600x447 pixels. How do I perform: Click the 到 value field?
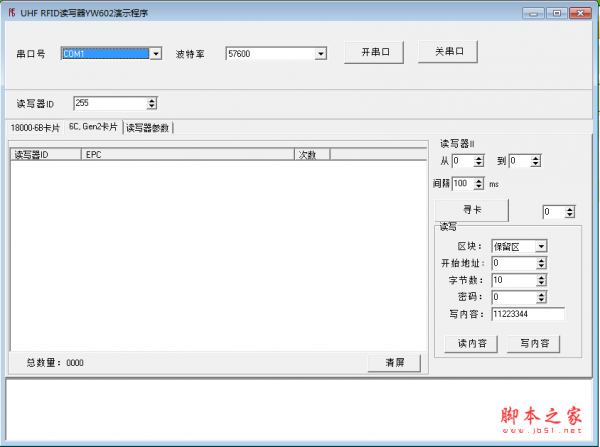click(520, 161)
